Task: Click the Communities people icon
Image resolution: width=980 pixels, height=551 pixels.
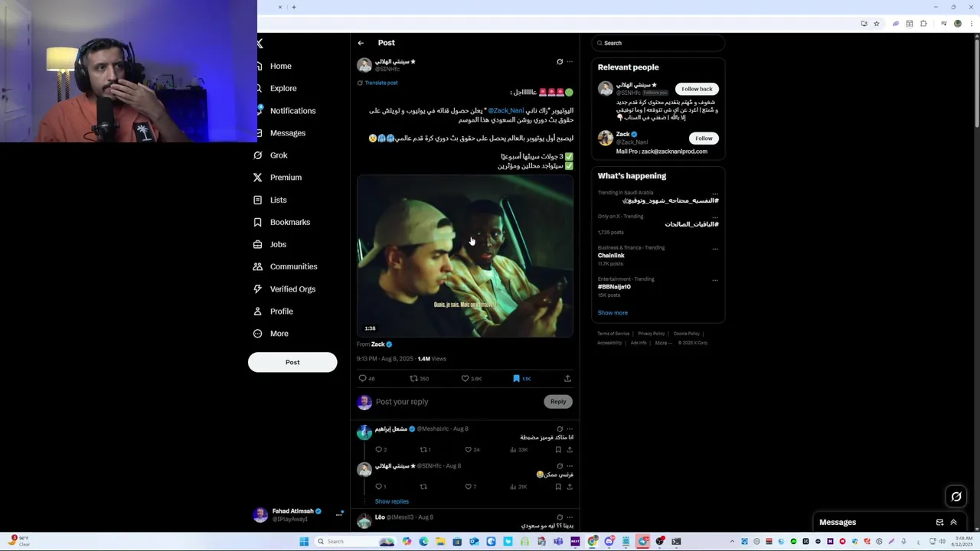Action: click(x=258, y=266)
